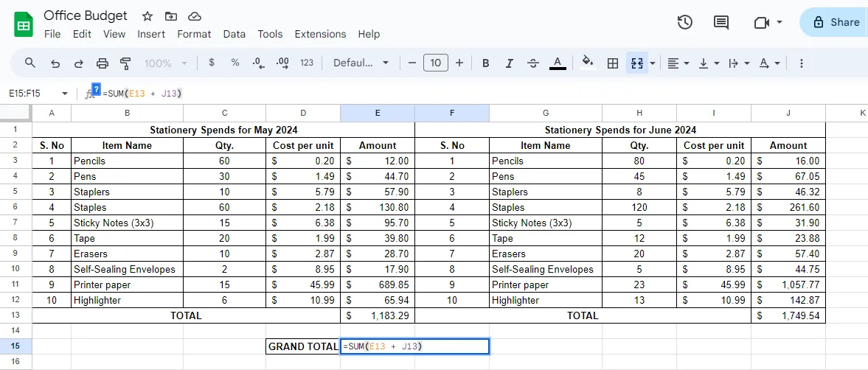
Task: Expand merge cells options arrow
Action: [653, 63]
